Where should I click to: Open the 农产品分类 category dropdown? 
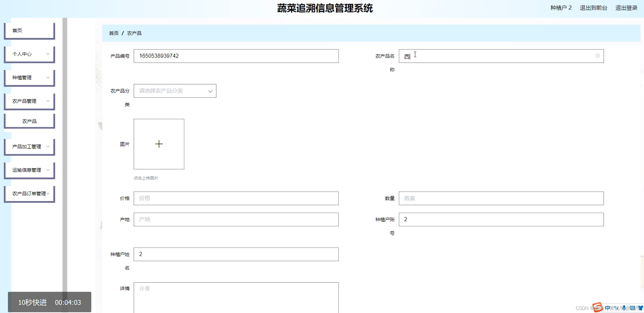[175, 91]
